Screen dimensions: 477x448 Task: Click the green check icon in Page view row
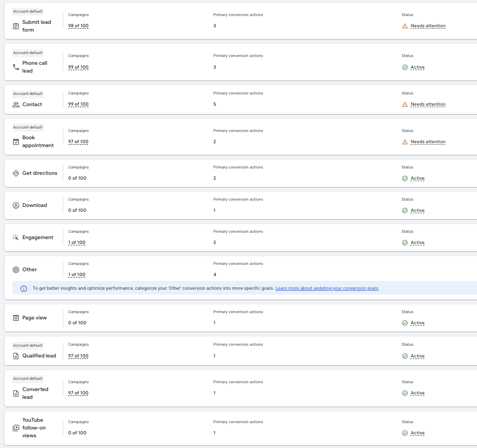404,323
